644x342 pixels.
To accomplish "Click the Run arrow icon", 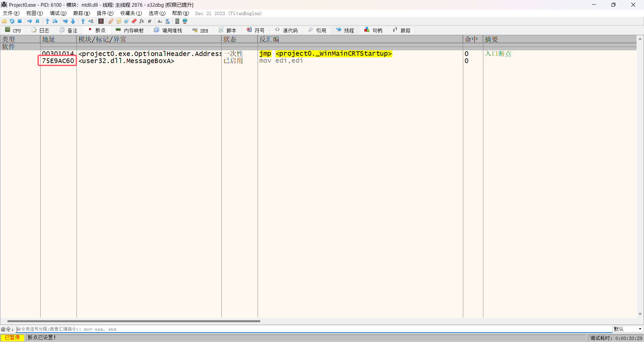I will click(30, 21).
